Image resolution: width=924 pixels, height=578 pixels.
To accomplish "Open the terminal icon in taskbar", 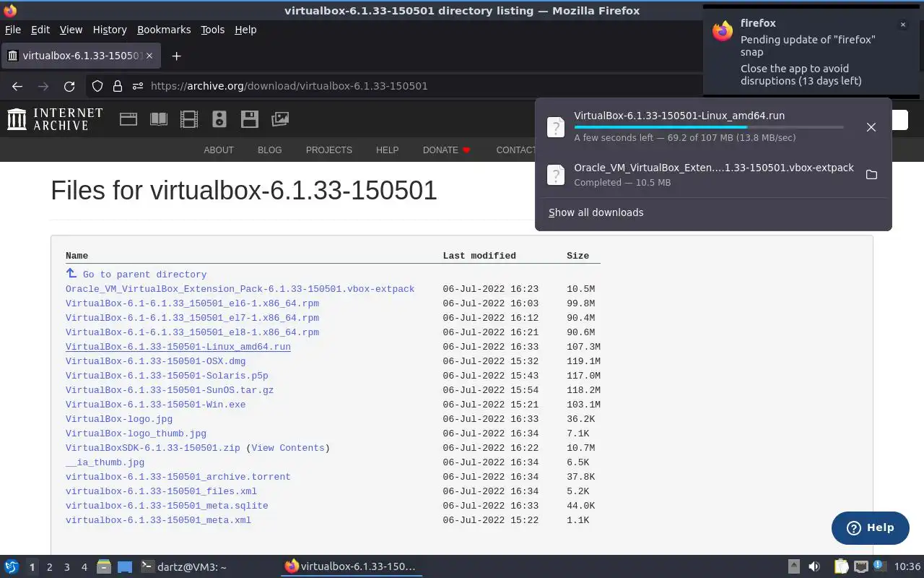I will pyautogui.click(x=147, y=566).
